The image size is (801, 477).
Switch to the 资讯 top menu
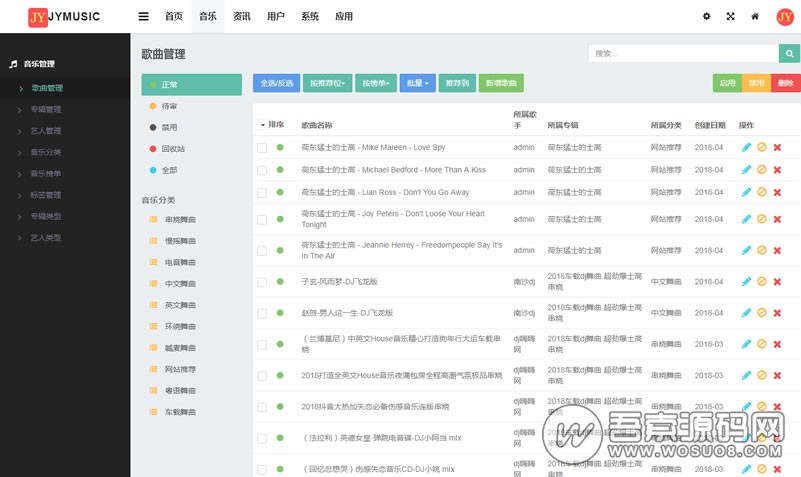[241, 16]
